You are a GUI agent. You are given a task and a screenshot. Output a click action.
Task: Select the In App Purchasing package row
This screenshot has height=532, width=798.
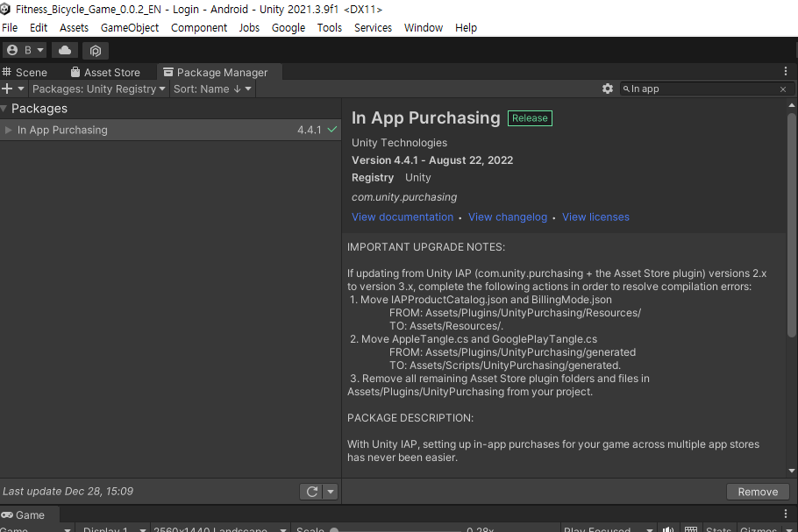coord(170,131)
